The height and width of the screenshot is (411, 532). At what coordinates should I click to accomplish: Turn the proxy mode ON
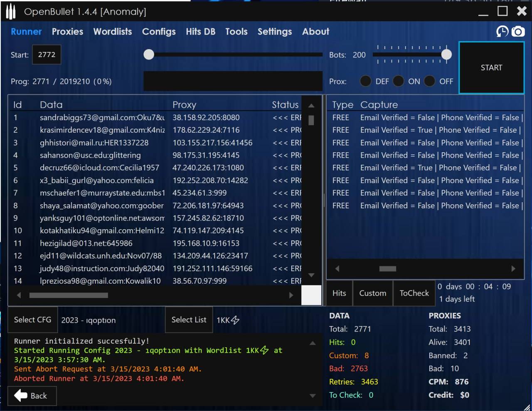pyautogui.click(x=398, y=81)
